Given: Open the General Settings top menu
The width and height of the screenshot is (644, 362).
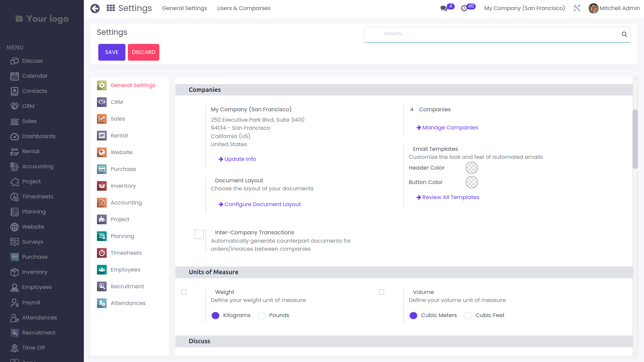Looking at the screenshot, I should (x=184, y=8).
